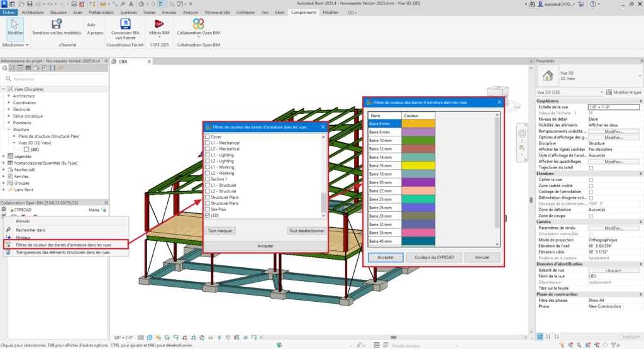
Task: Click Couleurs du CYPECAD button
Action: click(434, 257)
